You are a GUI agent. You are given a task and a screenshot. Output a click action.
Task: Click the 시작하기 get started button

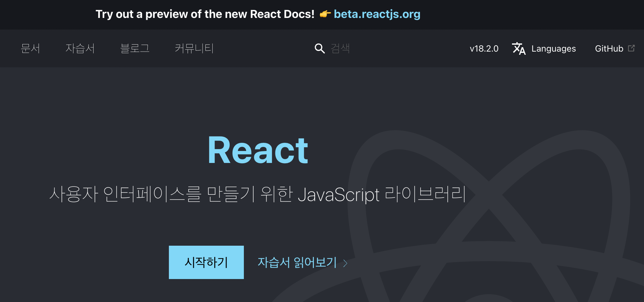pyautogui.click(x=206, y=262)
